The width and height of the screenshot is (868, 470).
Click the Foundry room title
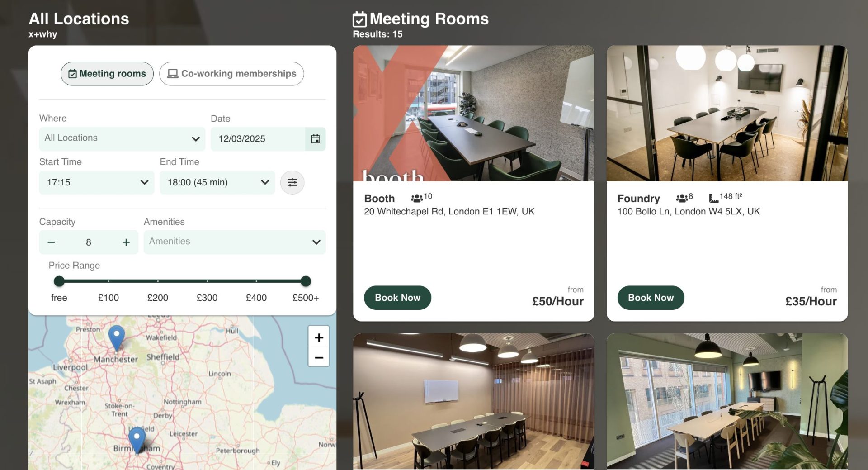(639, 199)
